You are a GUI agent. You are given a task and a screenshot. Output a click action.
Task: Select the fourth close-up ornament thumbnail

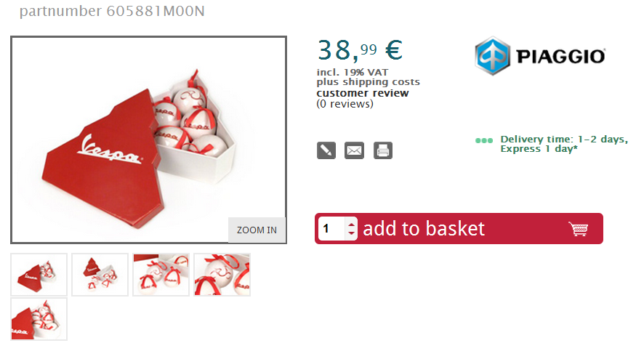tap(222, 275)
